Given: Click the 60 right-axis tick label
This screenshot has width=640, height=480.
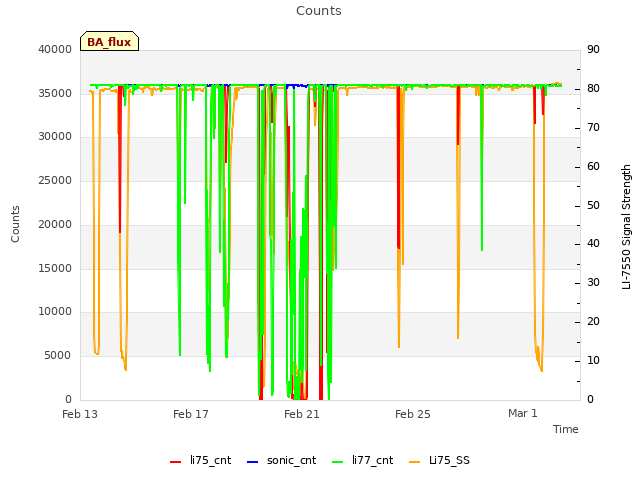Looking at the screenshot, I should 593,167.
